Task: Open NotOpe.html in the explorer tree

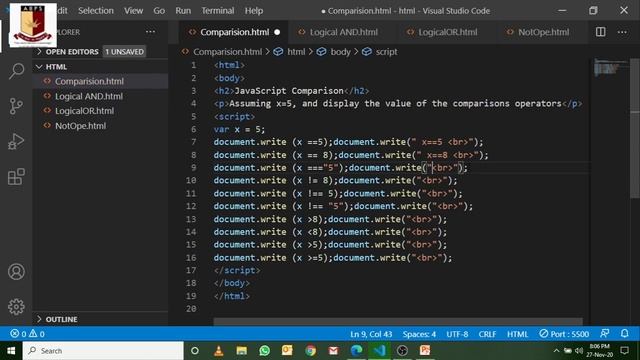Action: [80, 126]
